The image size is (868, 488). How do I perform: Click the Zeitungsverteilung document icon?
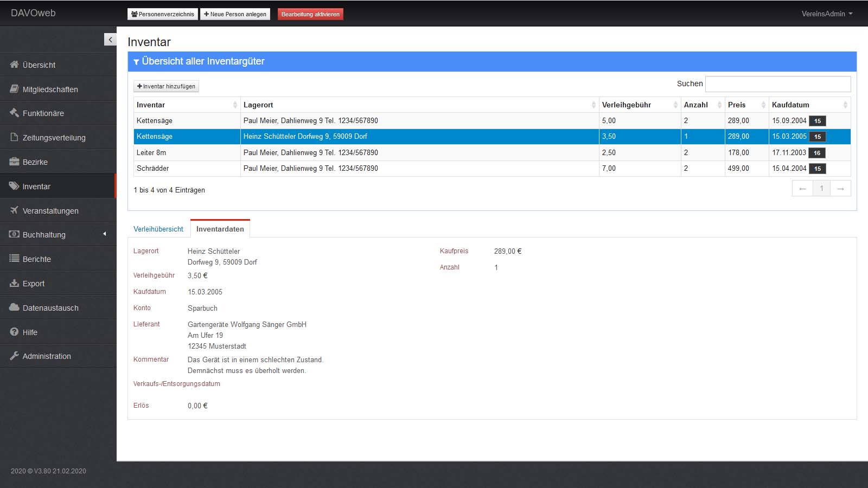coord(14,137)
